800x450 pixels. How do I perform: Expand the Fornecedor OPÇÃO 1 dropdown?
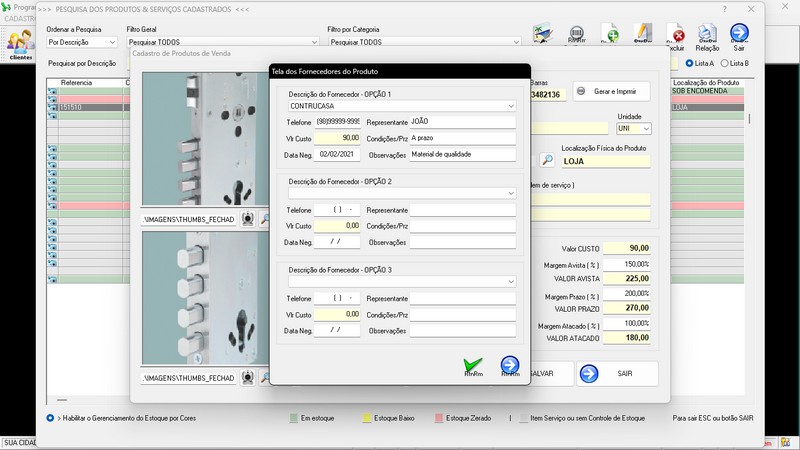click(510, 105)
